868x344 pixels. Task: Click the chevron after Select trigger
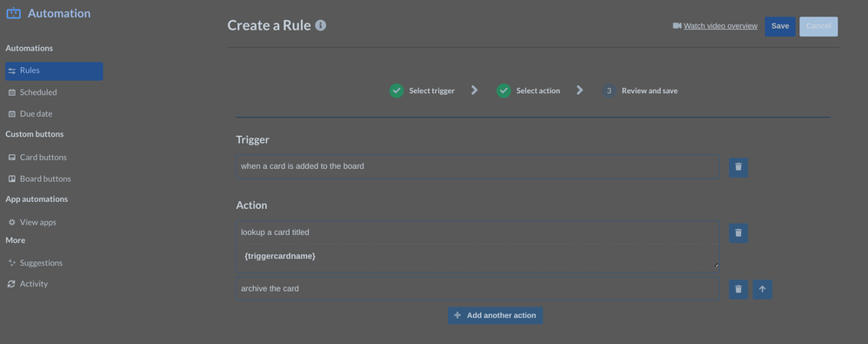pyautogui.click(x=474, y=91)
